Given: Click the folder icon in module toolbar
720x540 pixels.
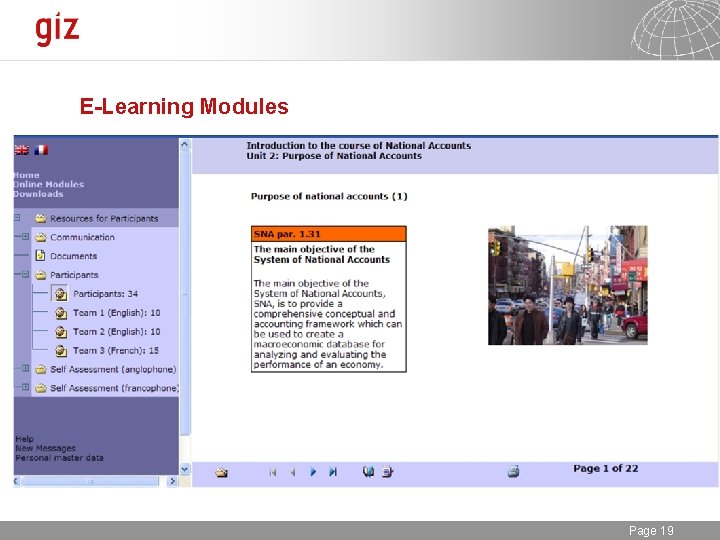Looking at the screenshot, I should tap(222, 472).
